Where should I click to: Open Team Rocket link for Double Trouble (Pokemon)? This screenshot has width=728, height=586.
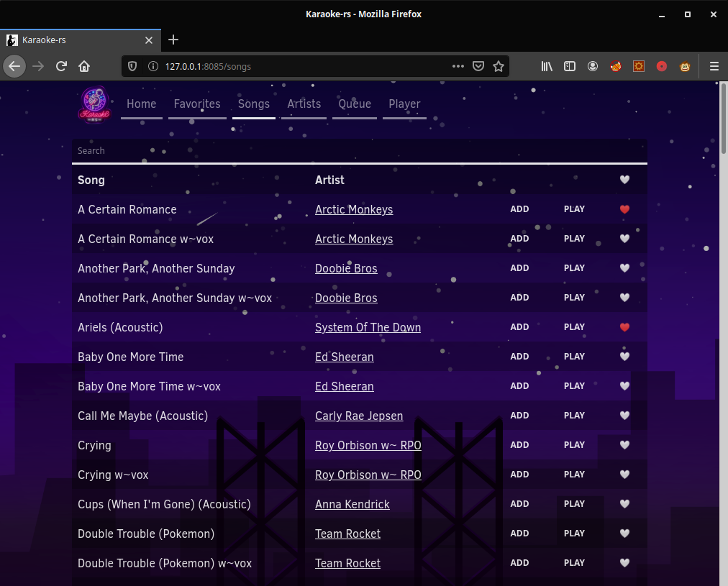[x=347, y=534]
